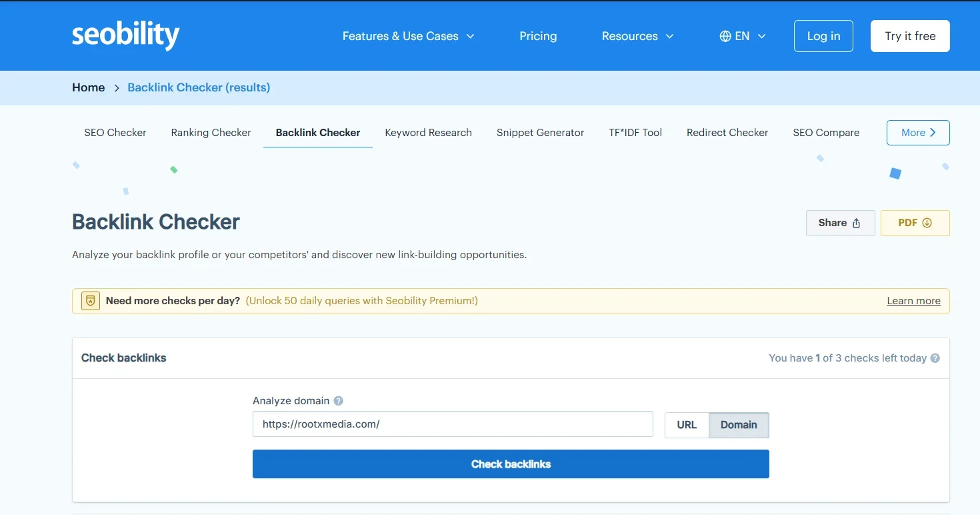Open the Keyword Research tab
Screen dimensions: 980x515
click(x=429, y=133)
